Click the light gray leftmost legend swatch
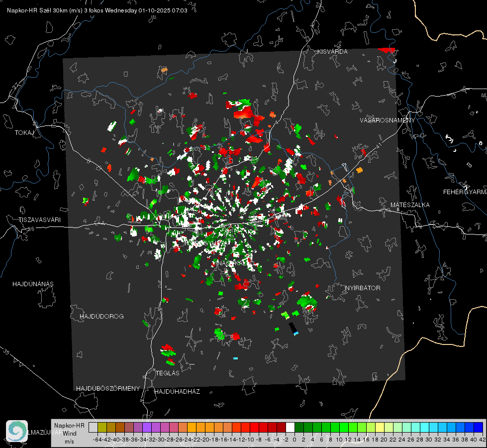The height and width of the screenshot is (448, 487). click(93, 427)
